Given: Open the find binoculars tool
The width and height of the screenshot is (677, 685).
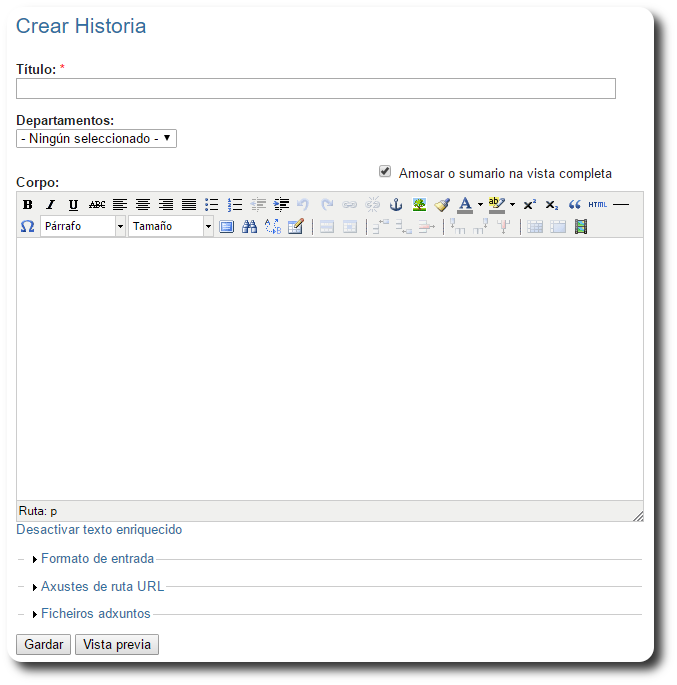Looking at the screenshot, I should pos(250,227).
